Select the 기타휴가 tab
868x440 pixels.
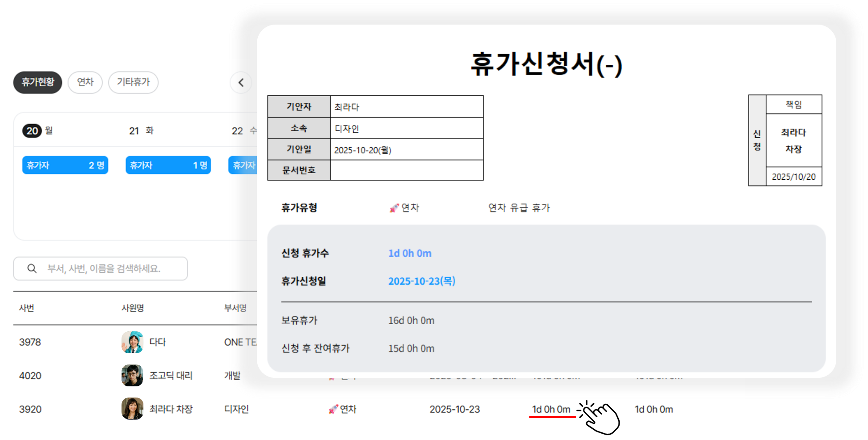click(x=133, y=82)
